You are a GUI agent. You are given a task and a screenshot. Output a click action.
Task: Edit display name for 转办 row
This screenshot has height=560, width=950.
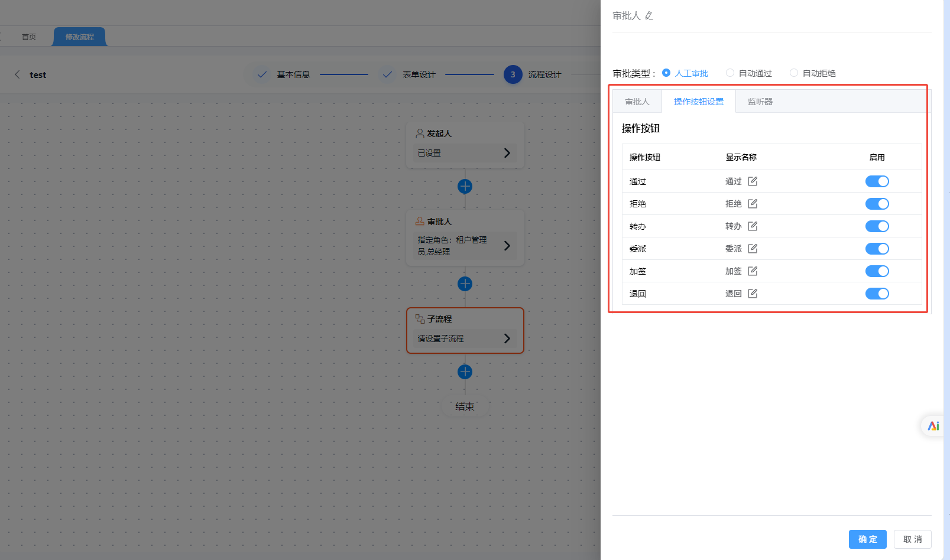point(753,226)
